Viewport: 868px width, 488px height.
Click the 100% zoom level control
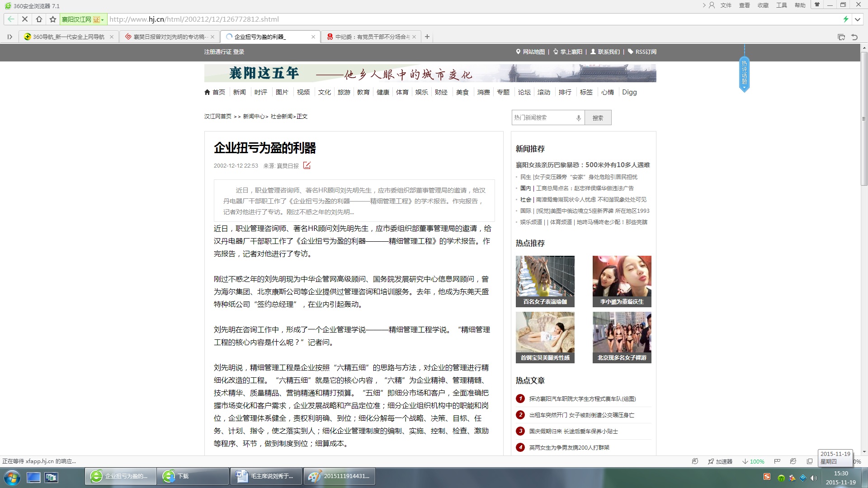[757, 461]
